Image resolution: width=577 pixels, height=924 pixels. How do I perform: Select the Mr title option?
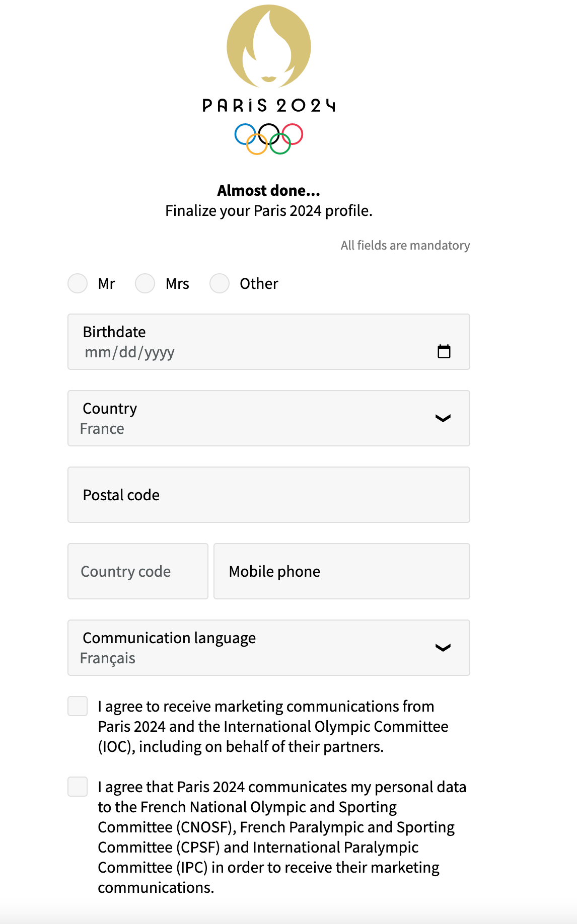[x=78, y=283]
